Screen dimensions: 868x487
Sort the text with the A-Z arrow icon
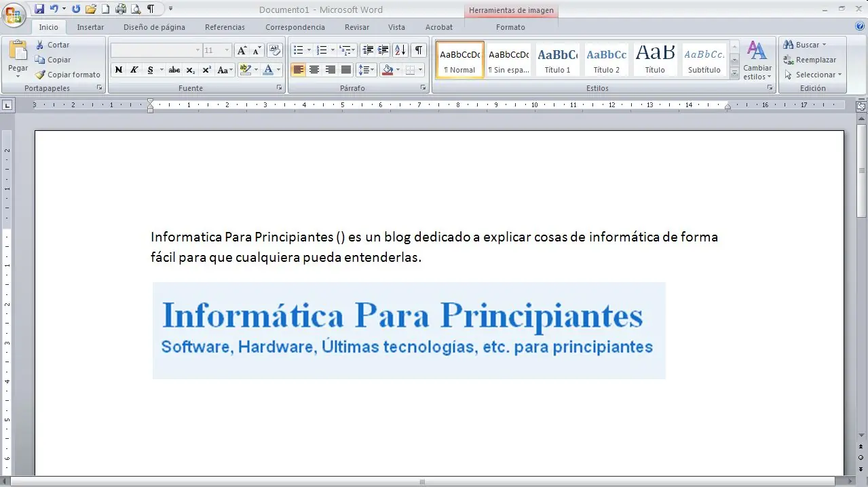(400, 50)
